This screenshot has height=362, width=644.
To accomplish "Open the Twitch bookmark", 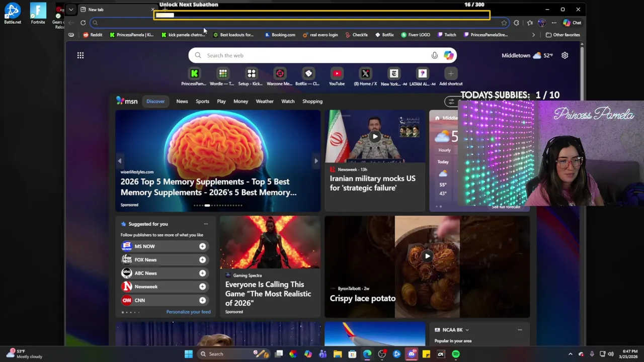I will [x=447, y=35].
